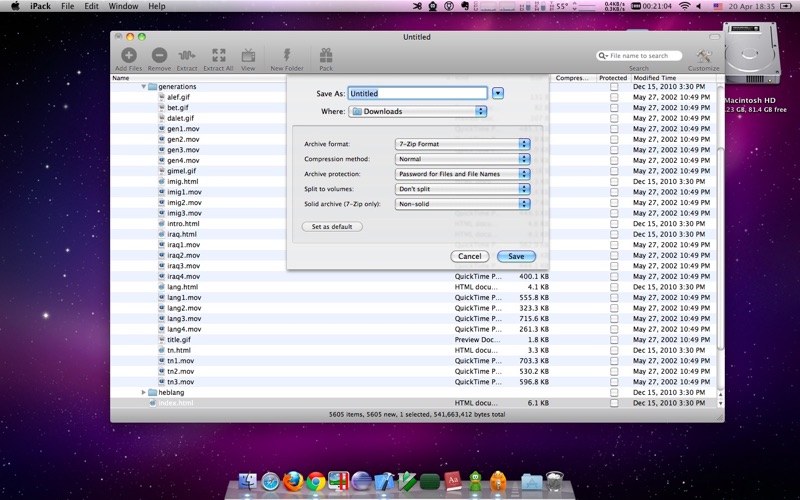Open the Archive format dropdown
Image resolution: width=800 pixels, height=500 pixels.
(462, 144)
